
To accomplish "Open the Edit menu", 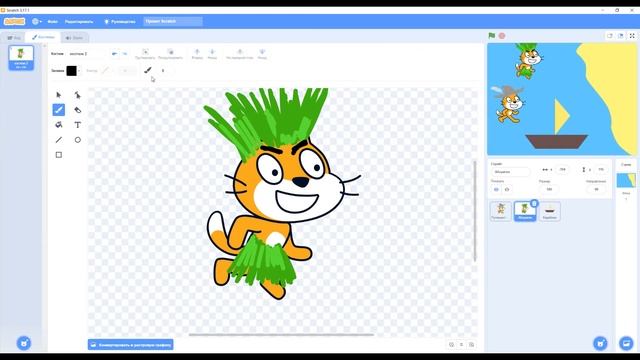I will click(x=79, y=21).
